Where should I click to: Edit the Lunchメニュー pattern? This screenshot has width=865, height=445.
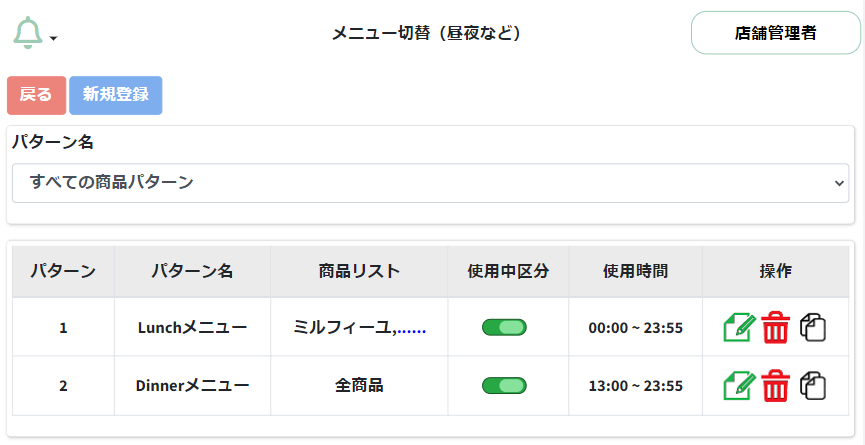738,327
